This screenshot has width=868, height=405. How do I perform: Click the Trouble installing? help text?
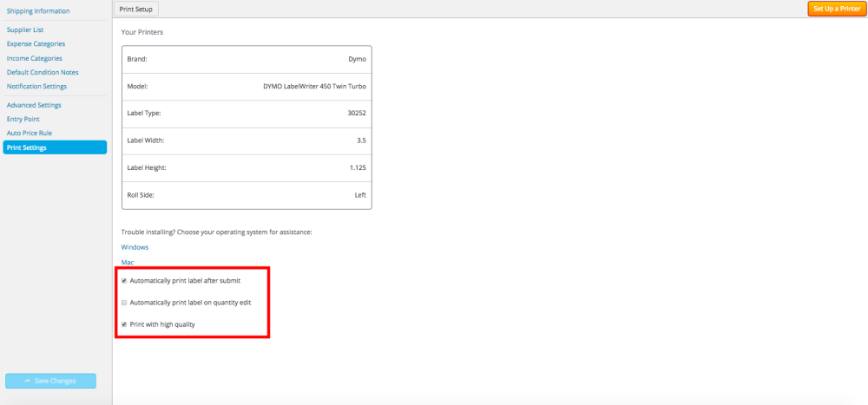point(217,232)
